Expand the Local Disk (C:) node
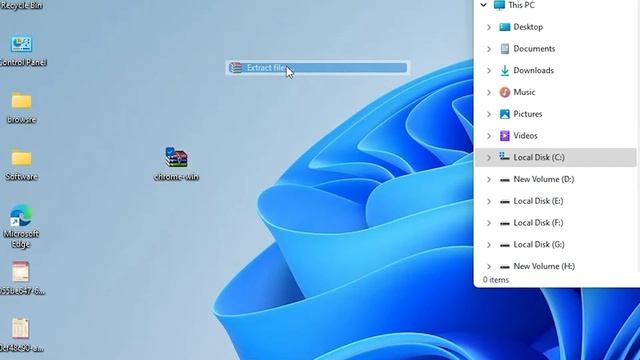Viewport: 640px width, 360px height. 489,158
